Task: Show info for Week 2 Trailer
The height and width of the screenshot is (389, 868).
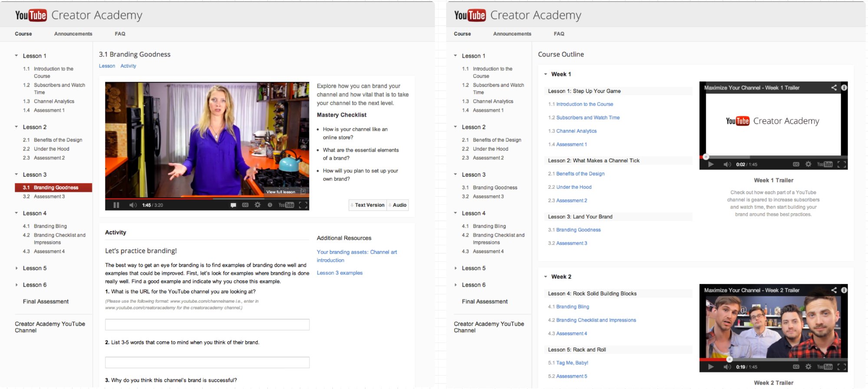Action: coord(844,290)
